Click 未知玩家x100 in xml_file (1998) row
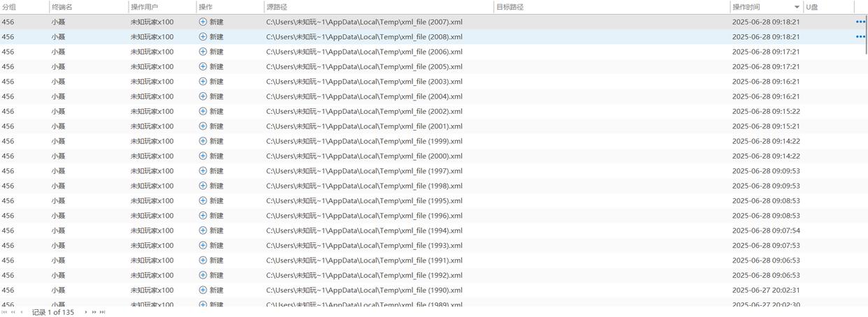 click(152, 186)
